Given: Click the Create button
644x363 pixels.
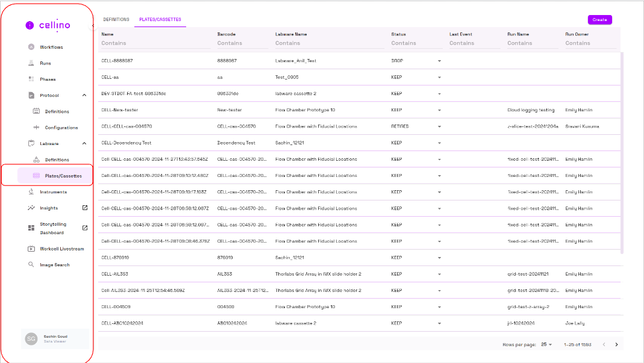Looking at the screenshot, I should click(x=599, y=20).
